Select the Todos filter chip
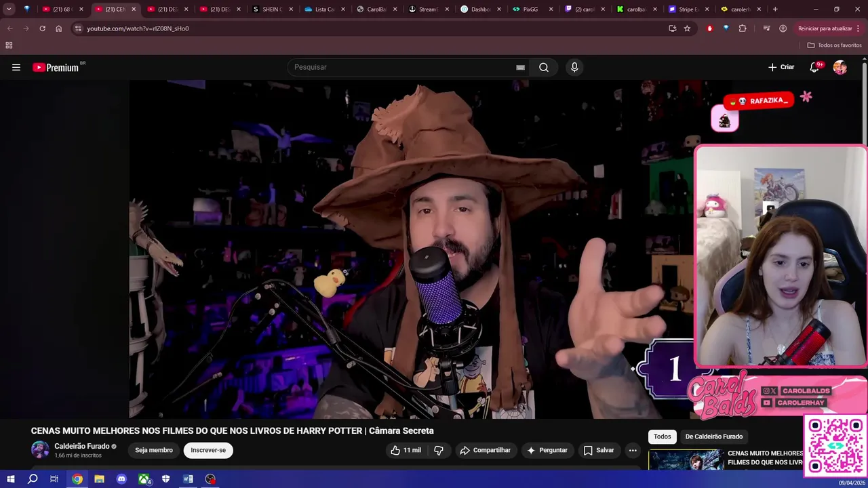Viewport: 868px width, 488px height. tap(663, 436)
